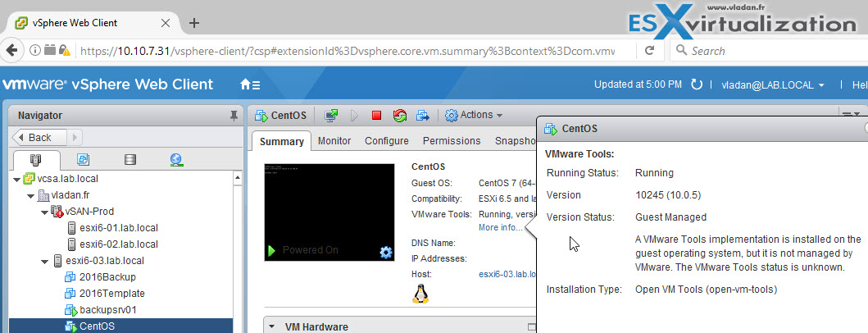Pin the Navigator panel

pyautogui.click(x=234, y=116)
